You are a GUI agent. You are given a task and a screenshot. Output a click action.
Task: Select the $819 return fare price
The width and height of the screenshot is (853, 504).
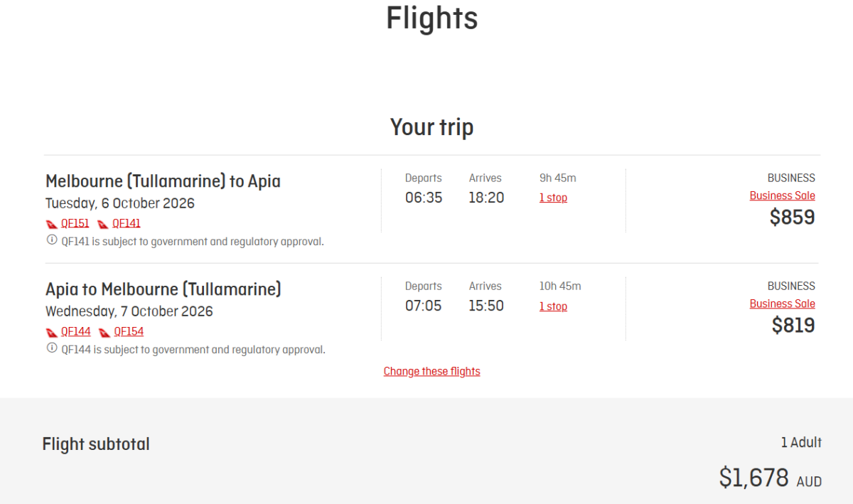793,325
